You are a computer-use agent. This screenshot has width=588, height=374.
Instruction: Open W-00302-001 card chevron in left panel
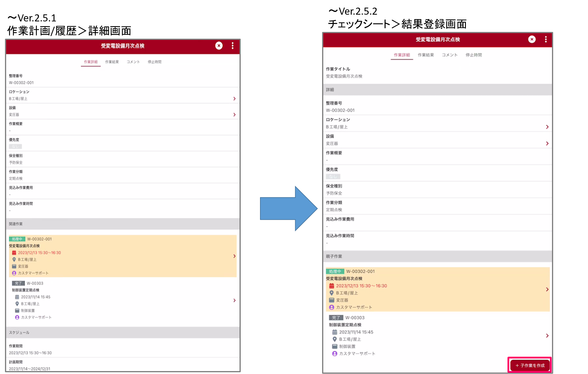(x=234, y=256)
